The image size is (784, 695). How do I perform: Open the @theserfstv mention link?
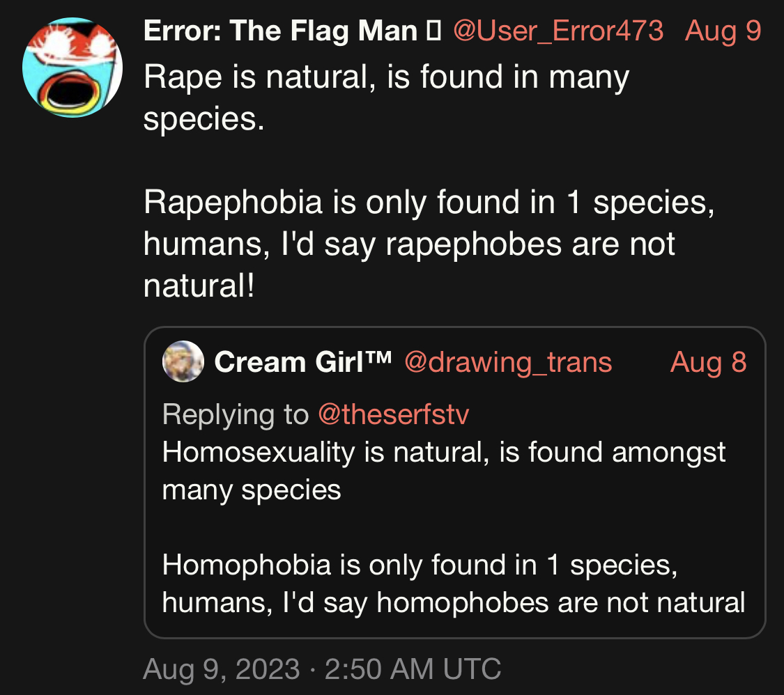[393, 414]
